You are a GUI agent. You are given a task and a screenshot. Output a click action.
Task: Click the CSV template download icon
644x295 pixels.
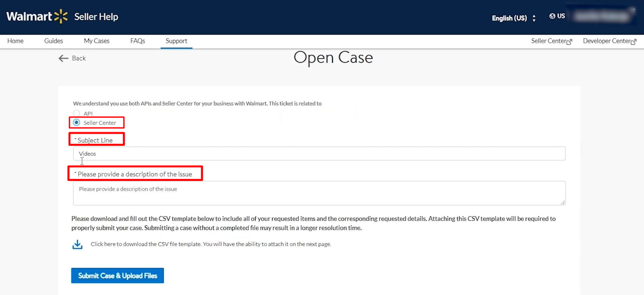coord(77,244)
